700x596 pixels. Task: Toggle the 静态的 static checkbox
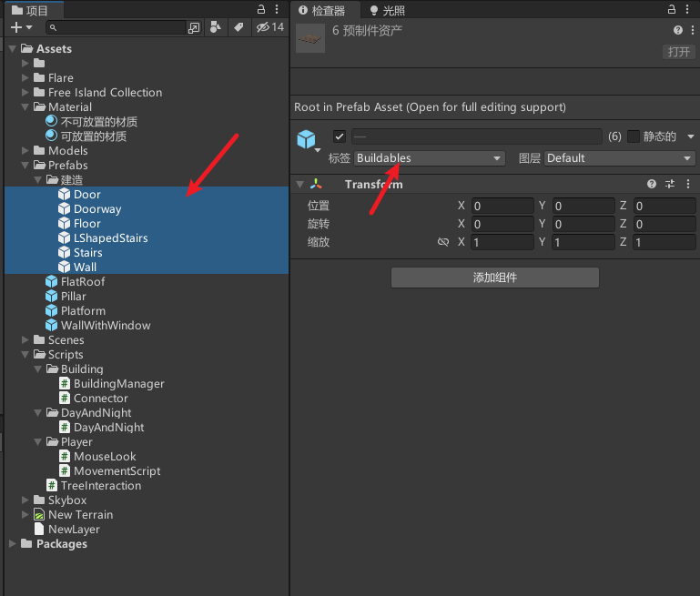coord(634,136)
